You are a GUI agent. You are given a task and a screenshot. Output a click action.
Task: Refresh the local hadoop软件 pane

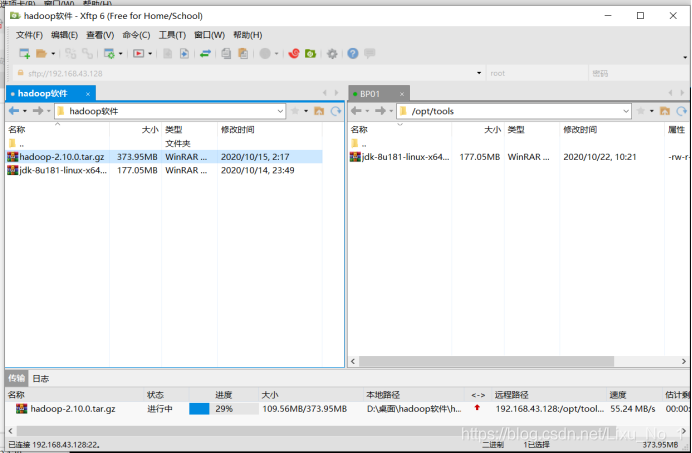click(336, 111)
